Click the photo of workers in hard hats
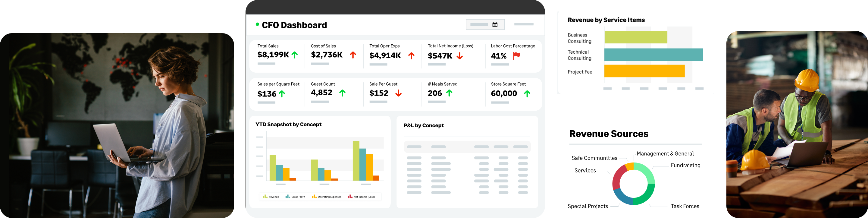The width and height of the screenshot is (868, 218). [x=797, y=125]
